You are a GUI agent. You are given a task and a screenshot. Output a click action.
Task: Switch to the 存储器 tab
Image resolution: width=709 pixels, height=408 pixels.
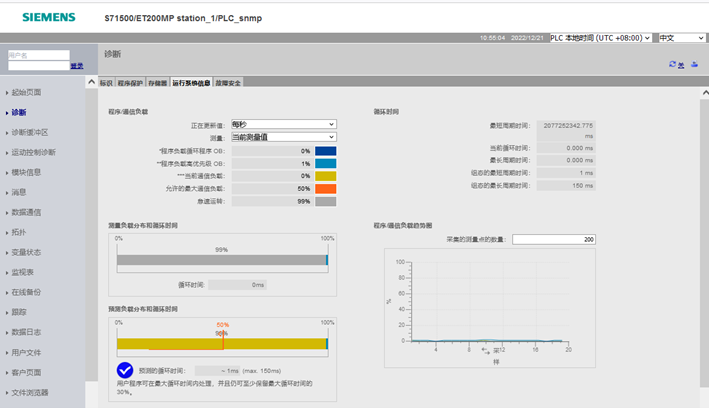157,83
